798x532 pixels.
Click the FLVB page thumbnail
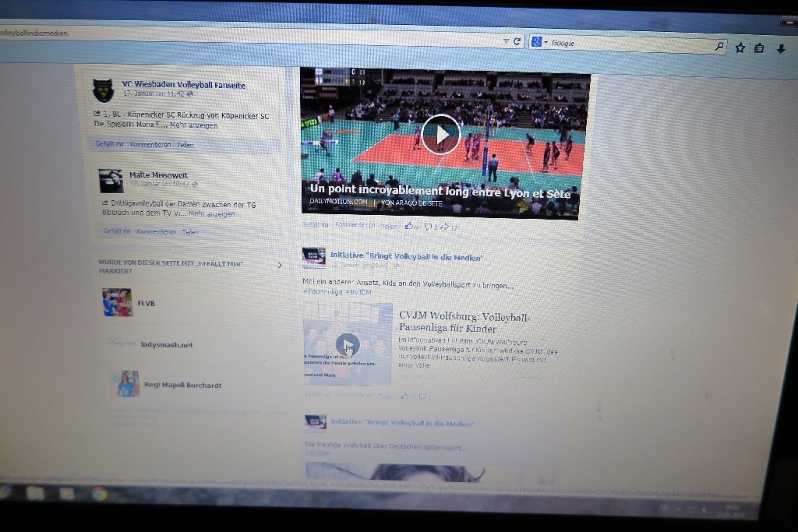(x=118, y=303)
